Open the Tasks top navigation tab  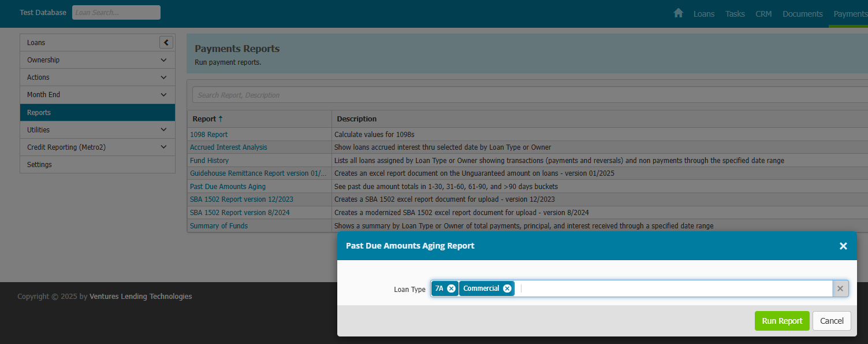click(x=735, y=14)
